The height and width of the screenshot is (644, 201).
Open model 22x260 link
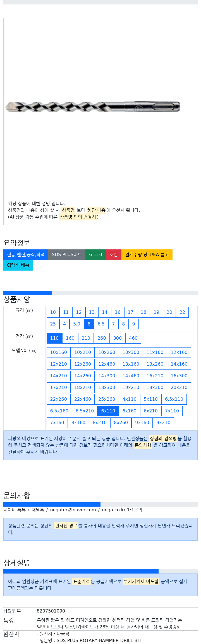click(59, 399)
